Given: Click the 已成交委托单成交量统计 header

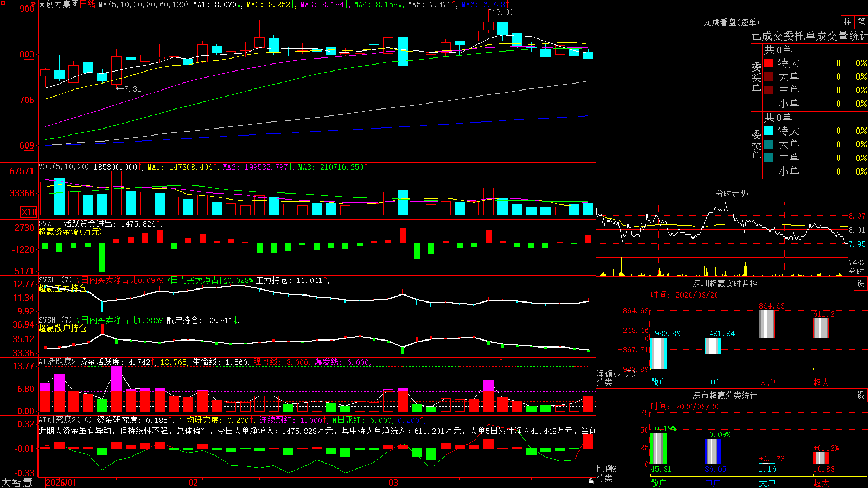Looking at the screenshot, I should pos(809,36).
